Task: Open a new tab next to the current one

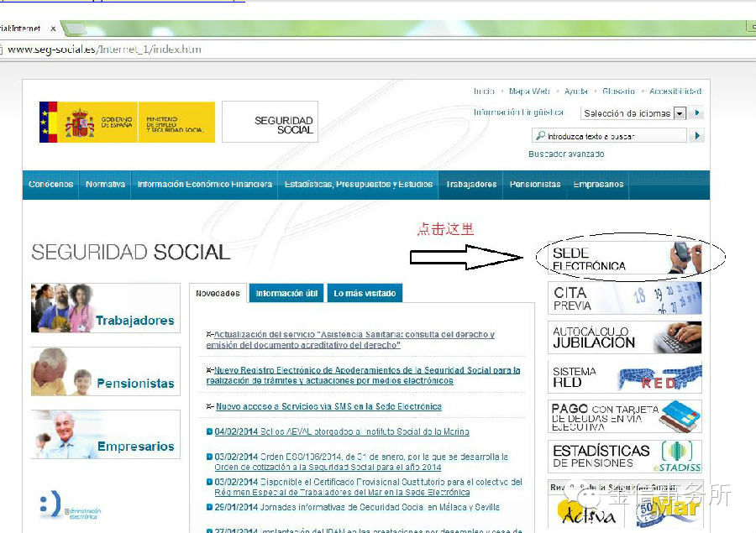Action: [74, 29]
